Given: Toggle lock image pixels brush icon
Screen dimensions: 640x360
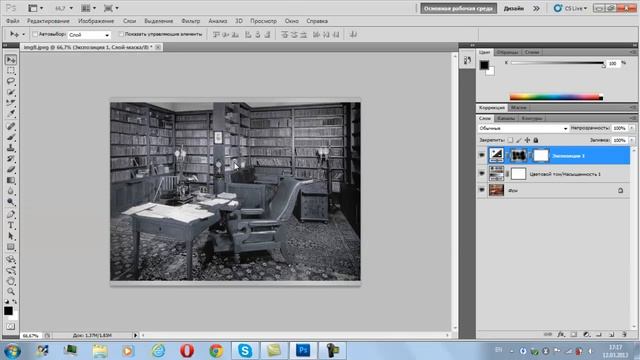Looking at the screenshot, I should tap(519, 140).
